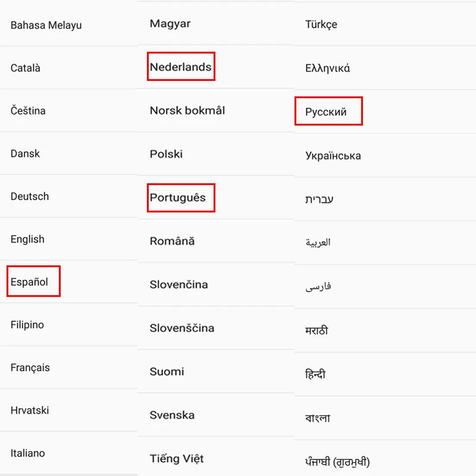
Task: Choose Türkçe from the list
Action: pyautogui.click(x=321, y=24)
